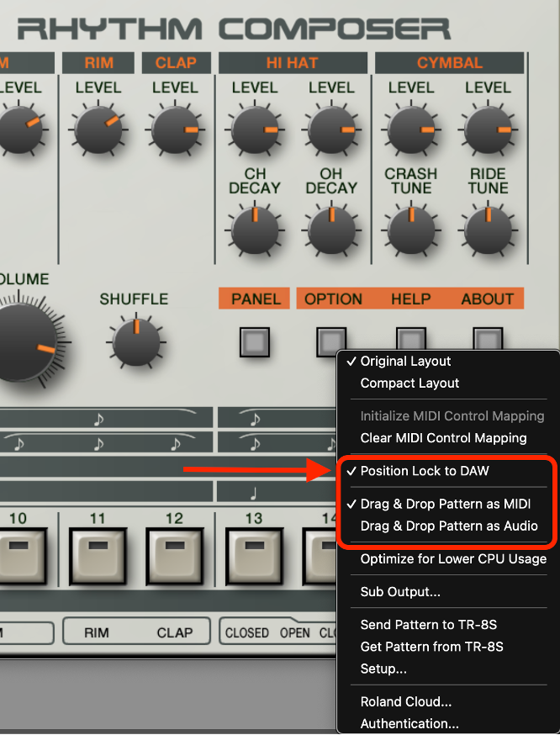Click the Rim level knob
560x735 pixels.
[x=98, y=130]
